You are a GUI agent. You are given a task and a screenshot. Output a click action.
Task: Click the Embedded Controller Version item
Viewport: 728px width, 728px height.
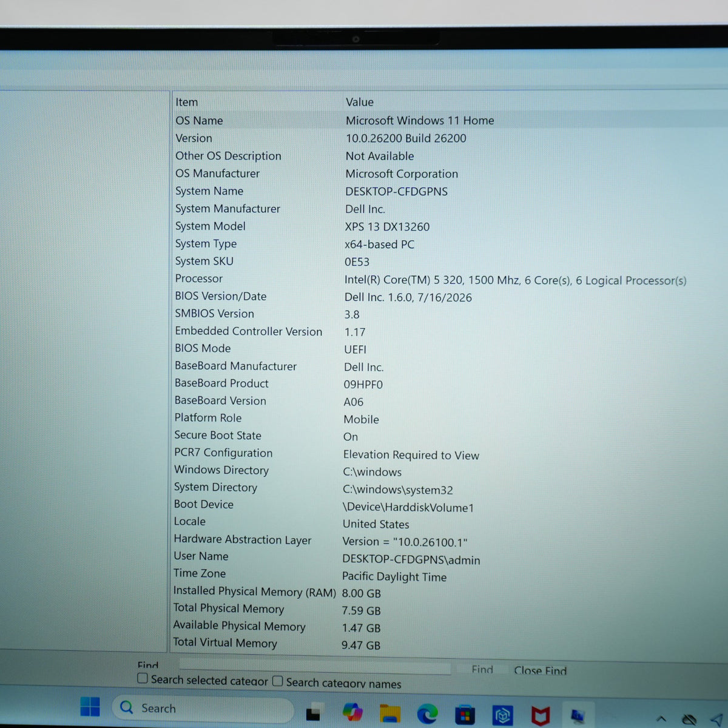[249, 331]
